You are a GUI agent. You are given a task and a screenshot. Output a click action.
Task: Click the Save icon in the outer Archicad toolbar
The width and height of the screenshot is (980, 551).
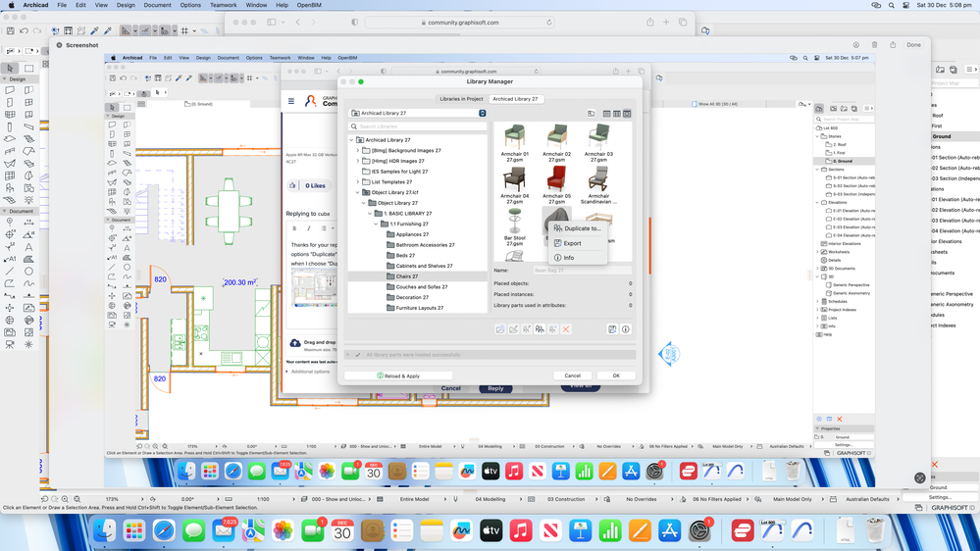10,30
